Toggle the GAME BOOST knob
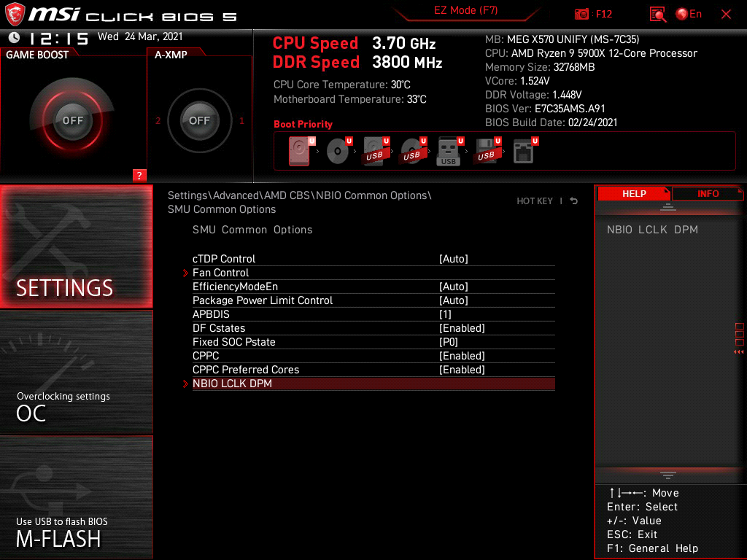 point(73,120)
